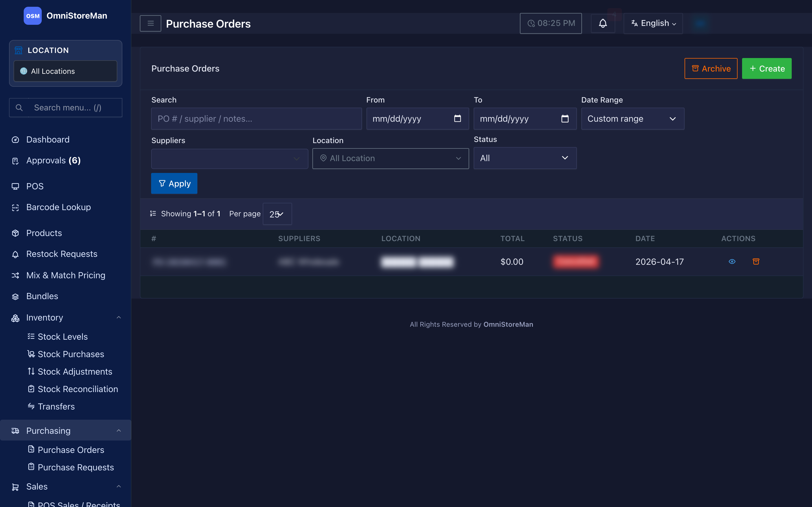This screenshot has height=507, width=812.
Task: Open the To date calendar picker icon
Action: click(x=565, y=118)
